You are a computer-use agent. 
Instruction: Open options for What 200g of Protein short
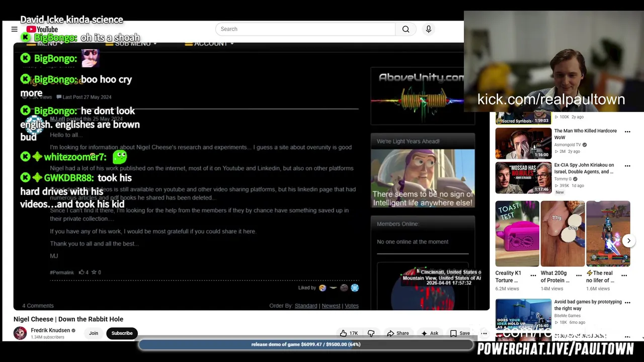(579, 276)
